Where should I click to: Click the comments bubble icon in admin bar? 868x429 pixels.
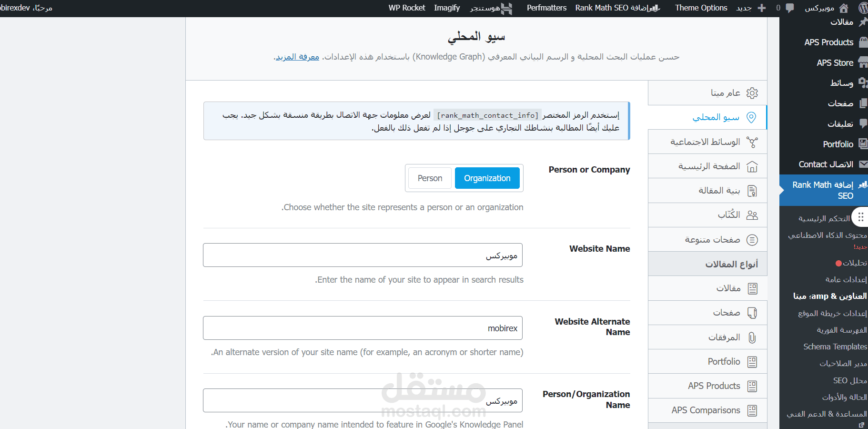[x=790, y=8]
